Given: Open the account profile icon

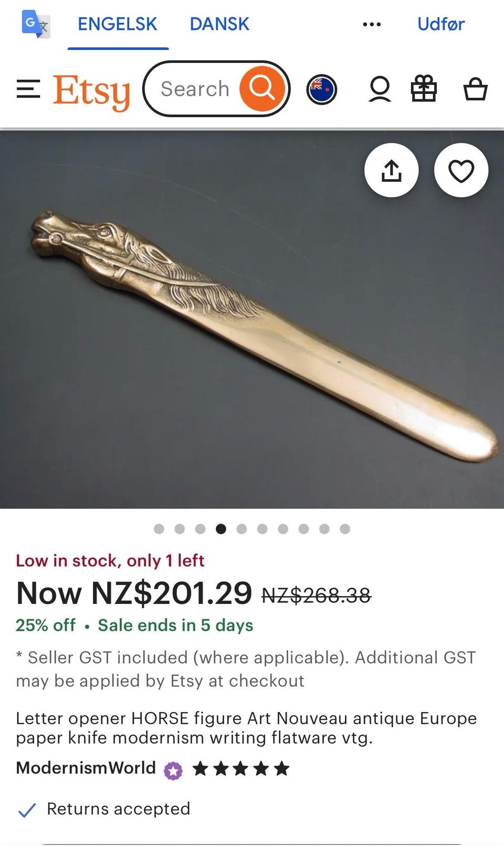Looking at the screenshot, I should [380, 89].
